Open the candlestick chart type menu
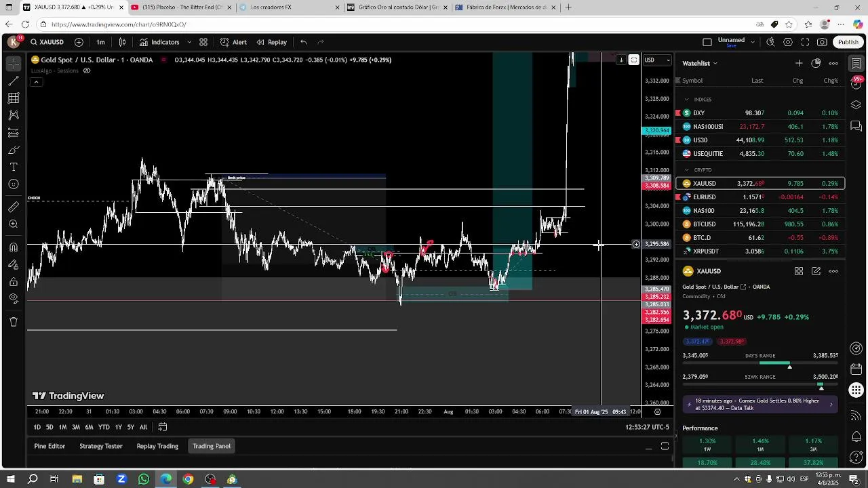This screenshot has height=488, width=868. (x=122, y=42)
